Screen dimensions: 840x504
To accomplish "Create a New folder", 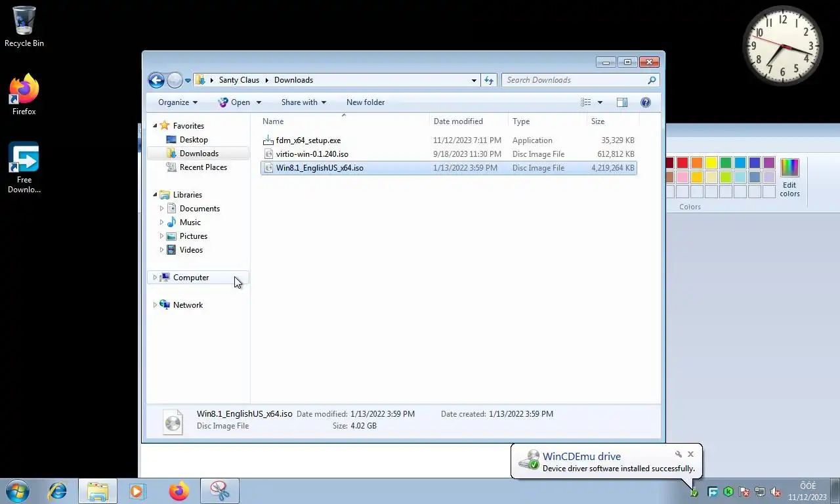I will [366, 102].
